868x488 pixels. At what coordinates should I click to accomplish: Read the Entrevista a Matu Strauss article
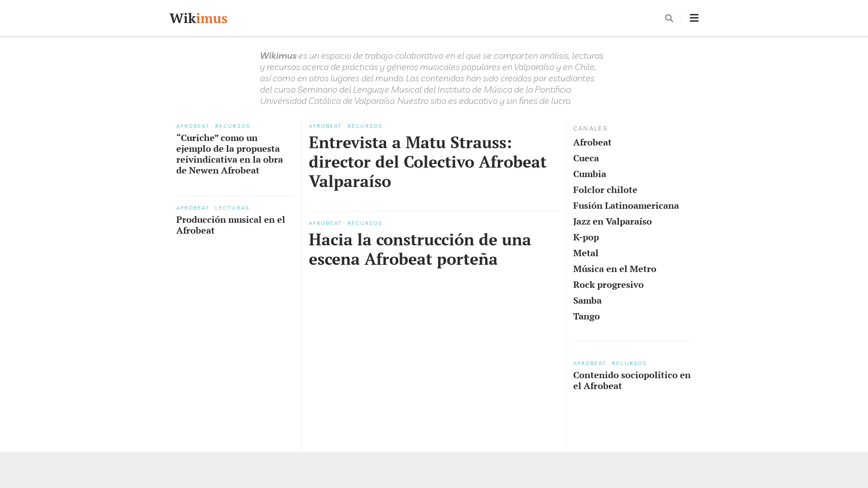pyautogui.click(x=428, y=162)
